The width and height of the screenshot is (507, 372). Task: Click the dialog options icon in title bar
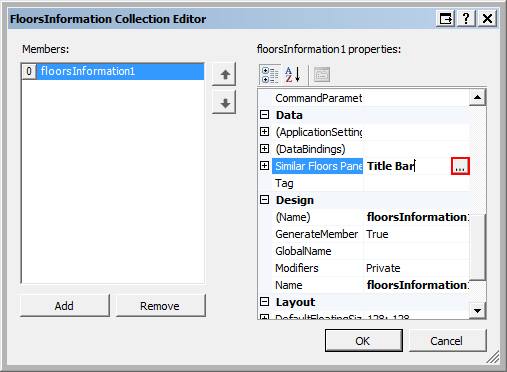pyautogui.click(x=446, y=18)
